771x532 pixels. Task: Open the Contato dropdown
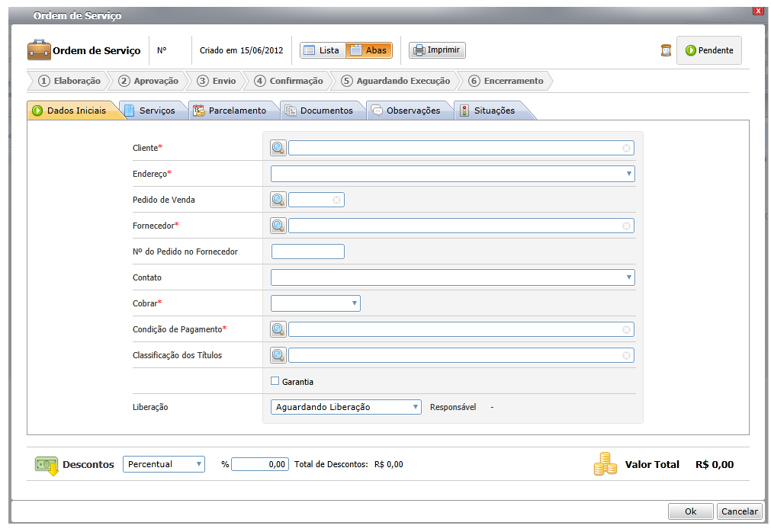tap(452, 277)
